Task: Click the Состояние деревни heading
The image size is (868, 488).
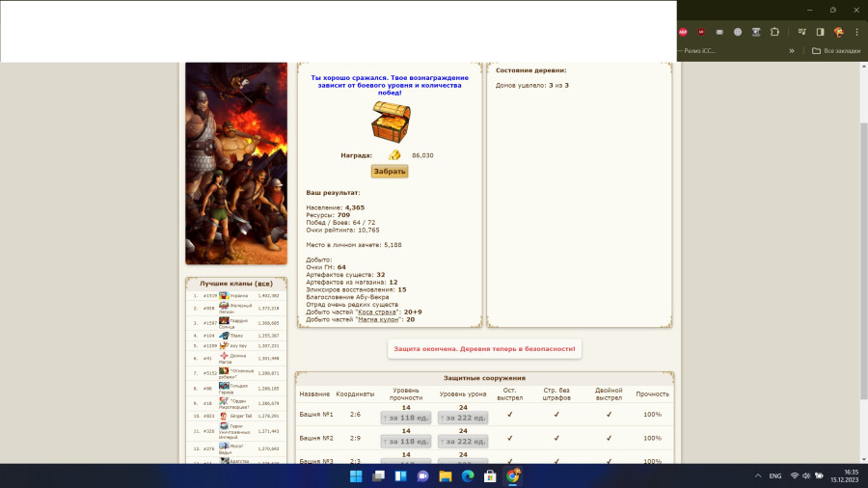Action: click(x=530, y=70)
